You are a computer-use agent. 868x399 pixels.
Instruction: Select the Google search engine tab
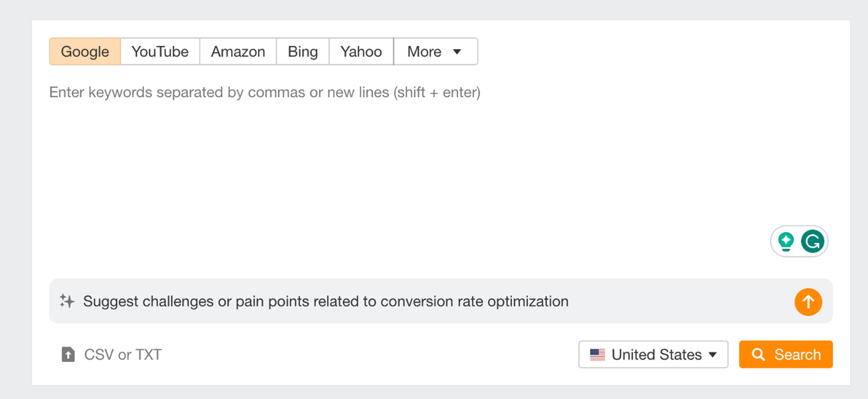click(x=85, y=52)
